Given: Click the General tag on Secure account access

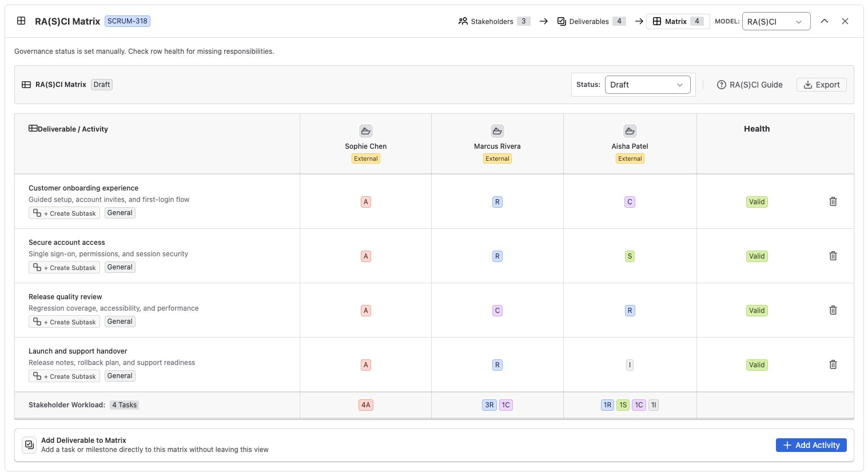Looking at the screenshot, I should (120, 267).
